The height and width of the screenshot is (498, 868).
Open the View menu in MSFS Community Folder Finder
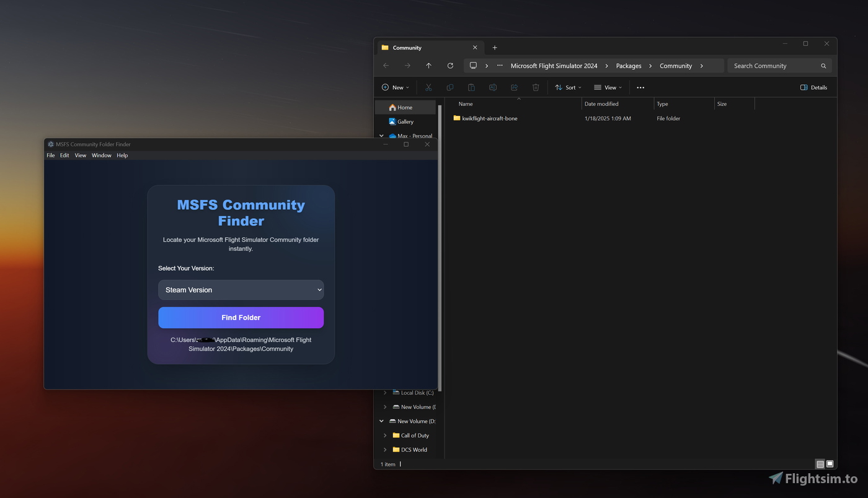(80, 155)
